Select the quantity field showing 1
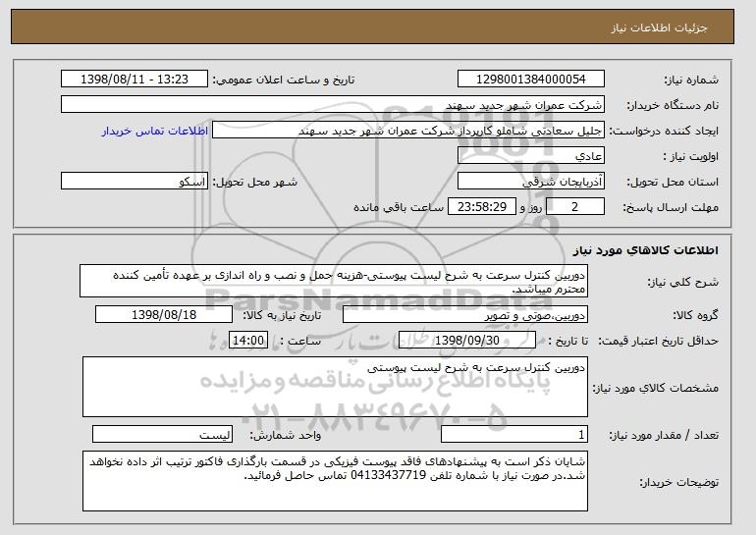This screenshot has width=756, height=535. (514, 434)
